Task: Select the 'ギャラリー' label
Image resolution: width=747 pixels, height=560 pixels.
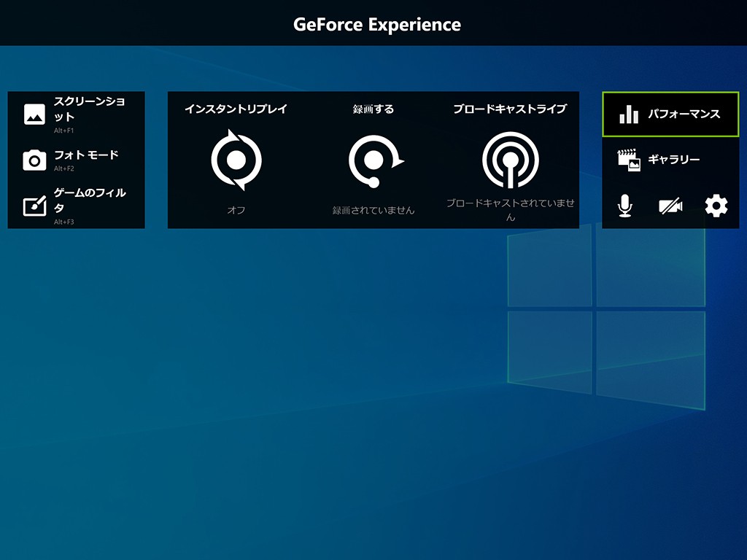Action: tap(673, 160)
